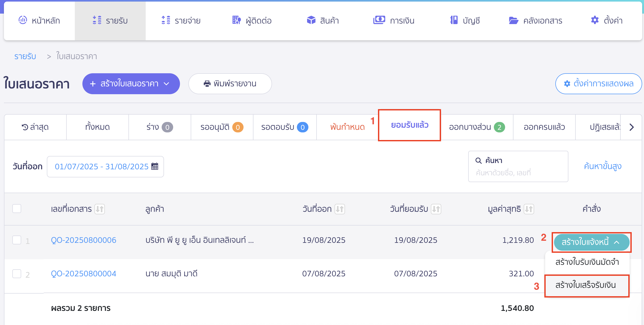Choose สร้างใบรับเงินมัดจำ from the dropdown menu

(587, 262)
